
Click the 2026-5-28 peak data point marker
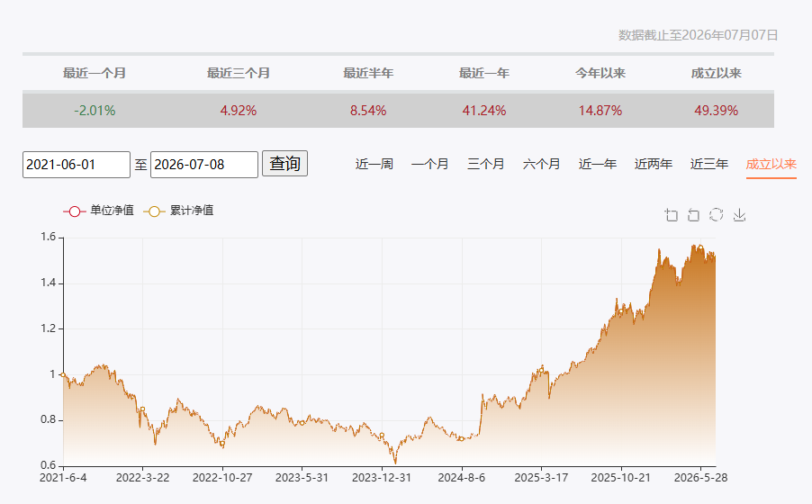coord(700,247)
